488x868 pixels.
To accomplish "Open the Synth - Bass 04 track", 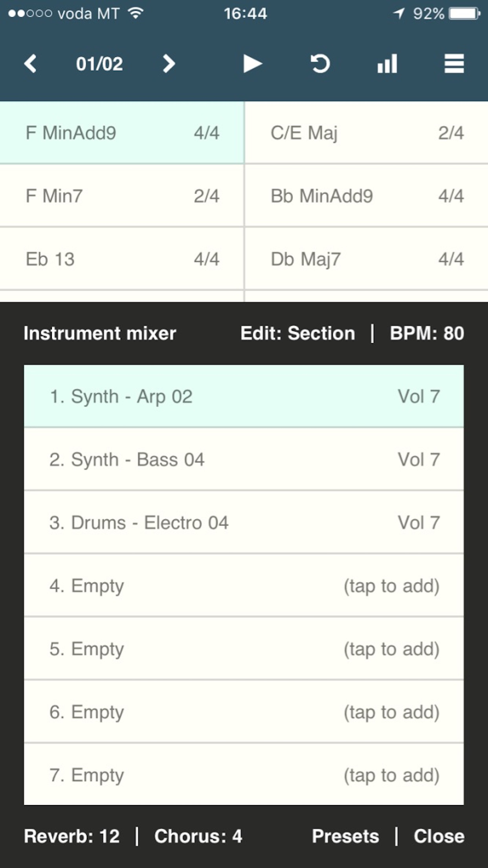I will coord(244,460).
